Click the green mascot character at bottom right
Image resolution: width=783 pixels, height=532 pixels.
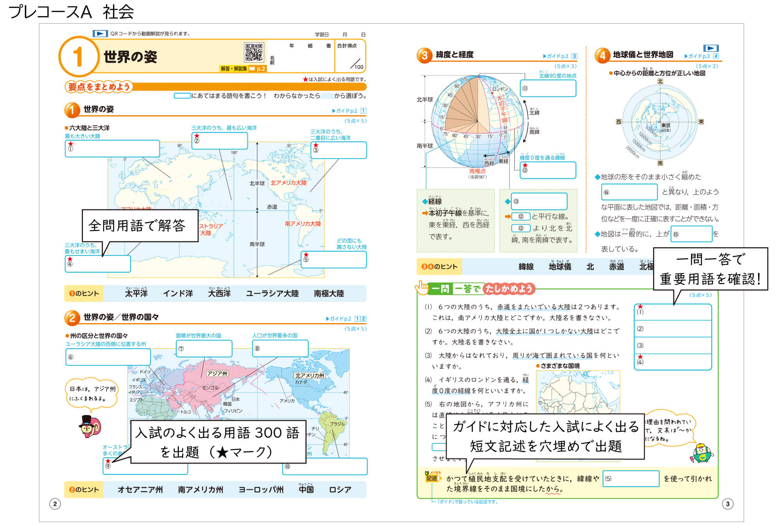[702, 453]
